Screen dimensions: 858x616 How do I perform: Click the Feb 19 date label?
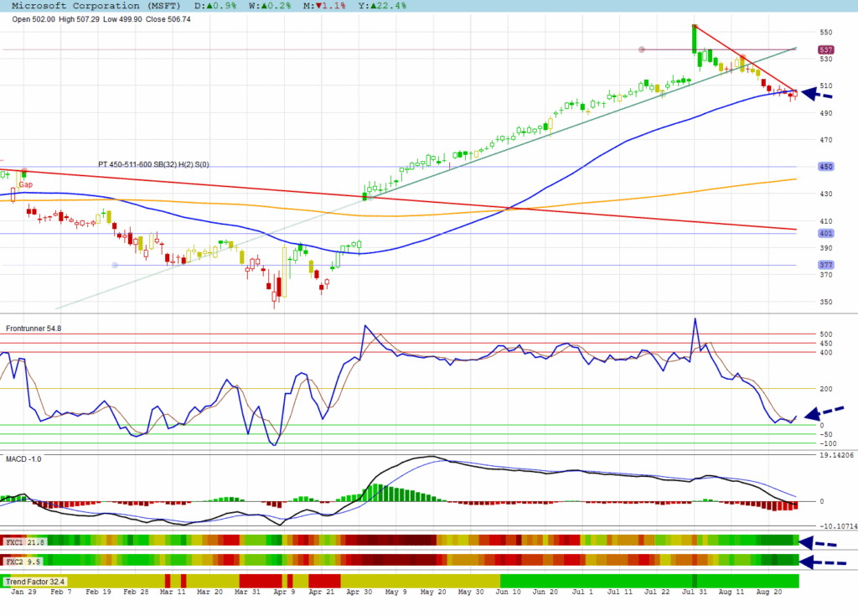99,592
